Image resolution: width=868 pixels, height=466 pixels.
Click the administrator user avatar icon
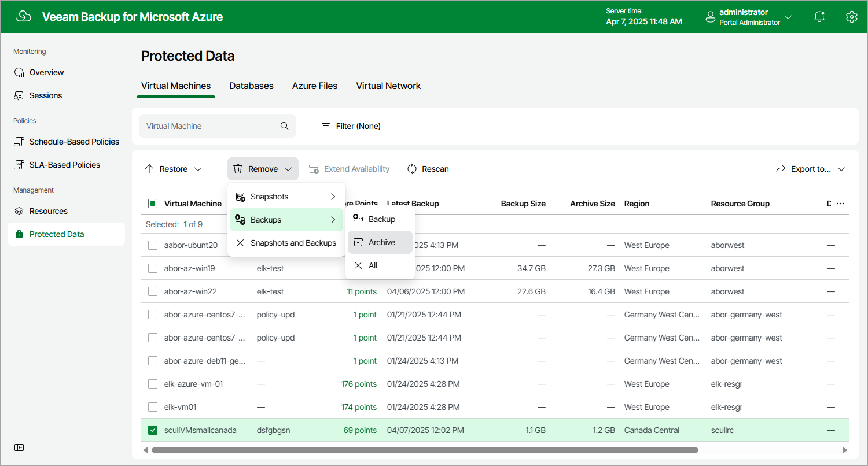[x=711, y=17]
